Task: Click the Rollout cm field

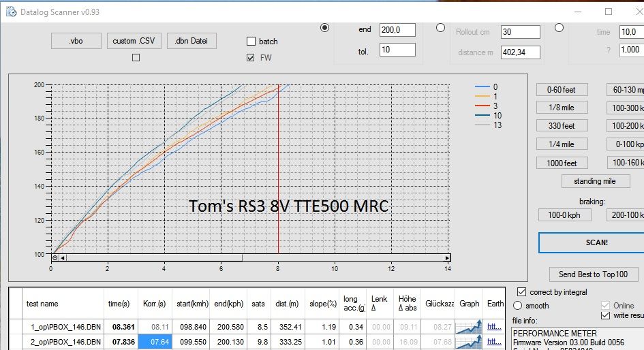Action: pos(521,32)
